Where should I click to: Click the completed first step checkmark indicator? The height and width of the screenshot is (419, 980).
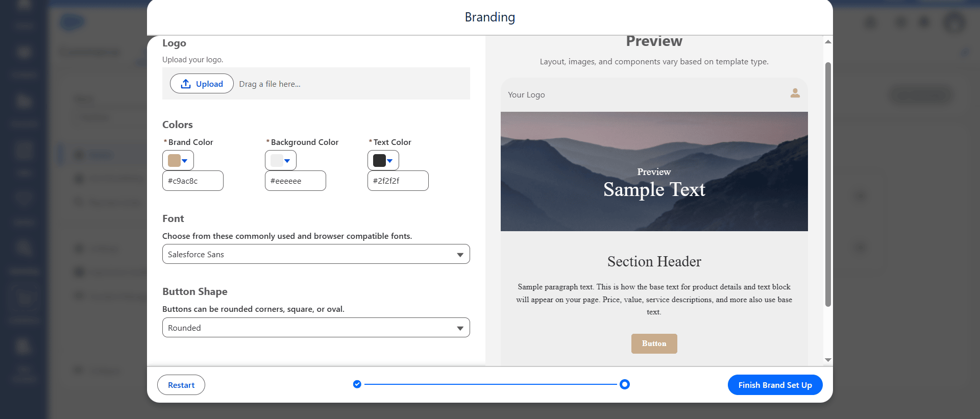(x=357, y=384)
